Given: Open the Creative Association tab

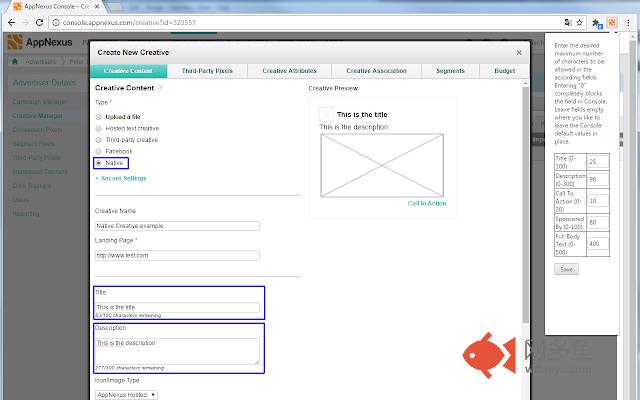Looking at the screenshot, I should click(376, 71).
